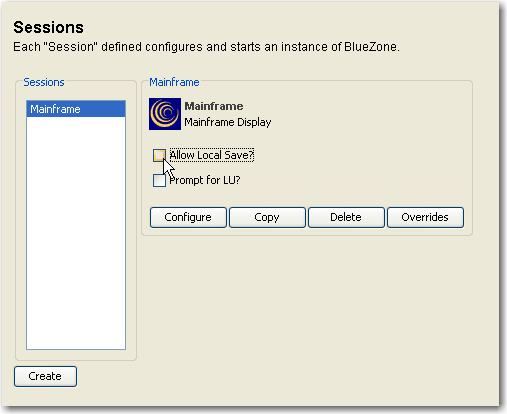Viewport: 507px width, 414px height.
Task: Click the 'Mainframe Display' description text
Action: click(x=228, y=122)
